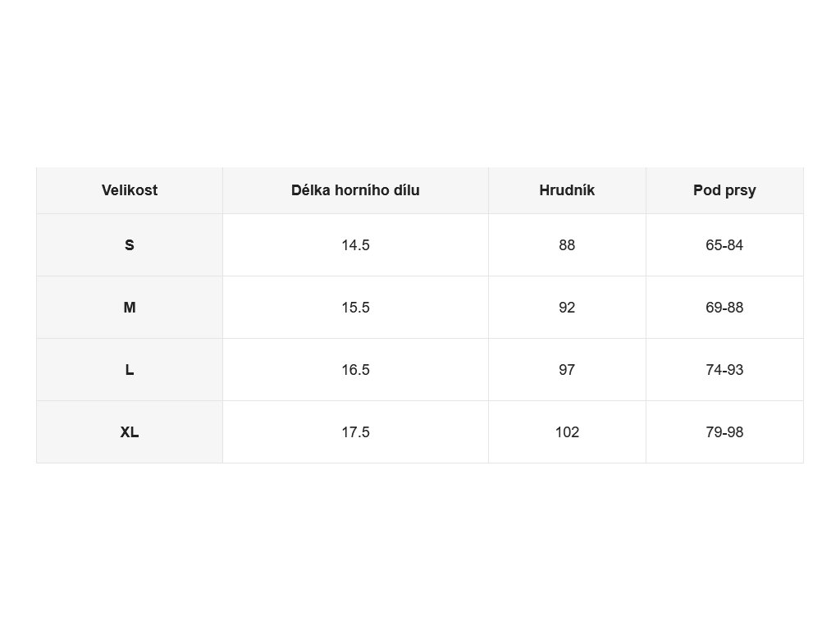This screenshot has width=840, height=630.
Task: Click the size S row label
Action: 130,244
